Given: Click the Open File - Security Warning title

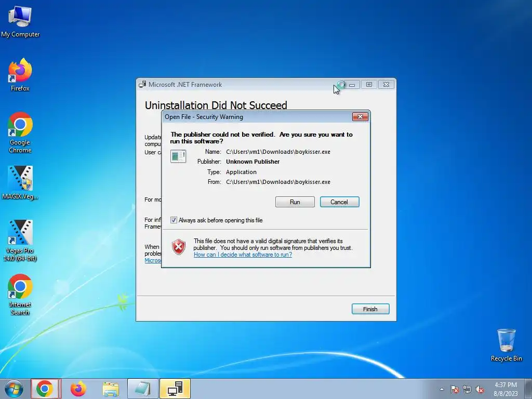Looking at the screenshot, I should (204, 117).
